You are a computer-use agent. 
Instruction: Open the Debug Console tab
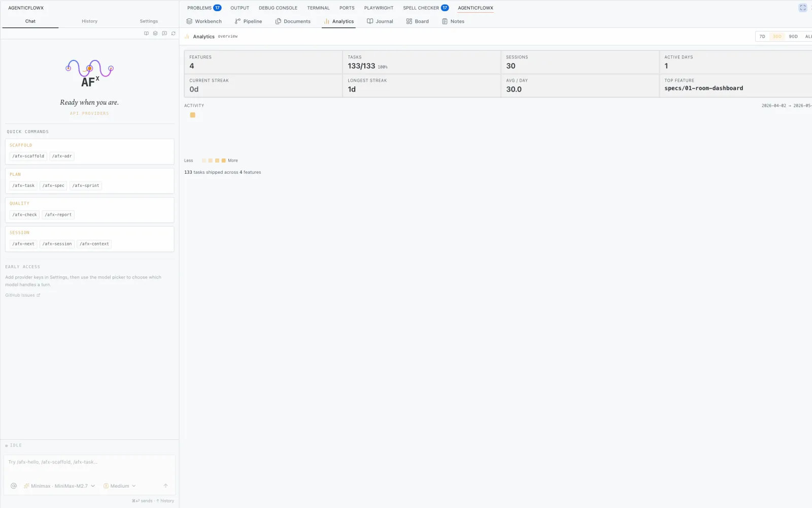click(278, 8)
